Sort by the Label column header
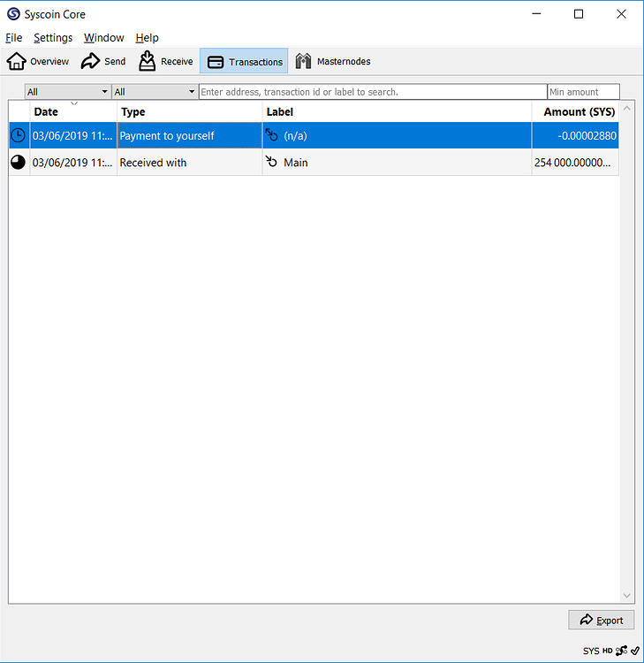 [x=397, y=111]
